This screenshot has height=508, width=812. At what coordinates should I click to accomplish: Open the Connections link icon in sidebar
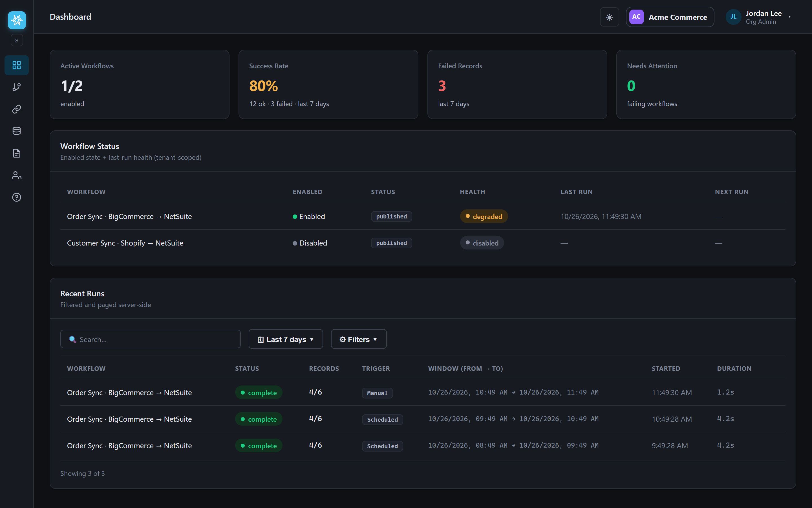[17, 109]
